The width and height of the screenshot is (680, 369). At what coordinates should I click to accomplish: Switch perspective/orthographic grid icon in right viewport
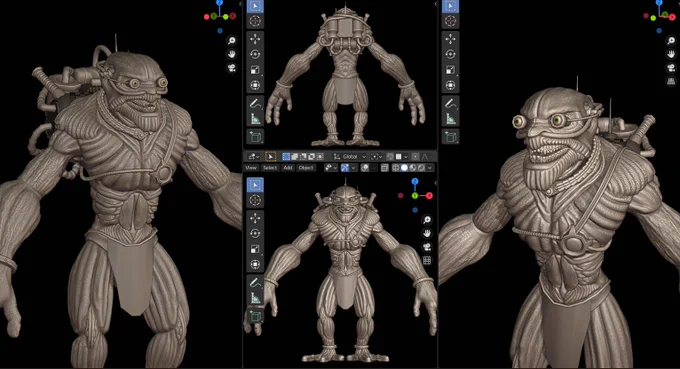point(671,81)
